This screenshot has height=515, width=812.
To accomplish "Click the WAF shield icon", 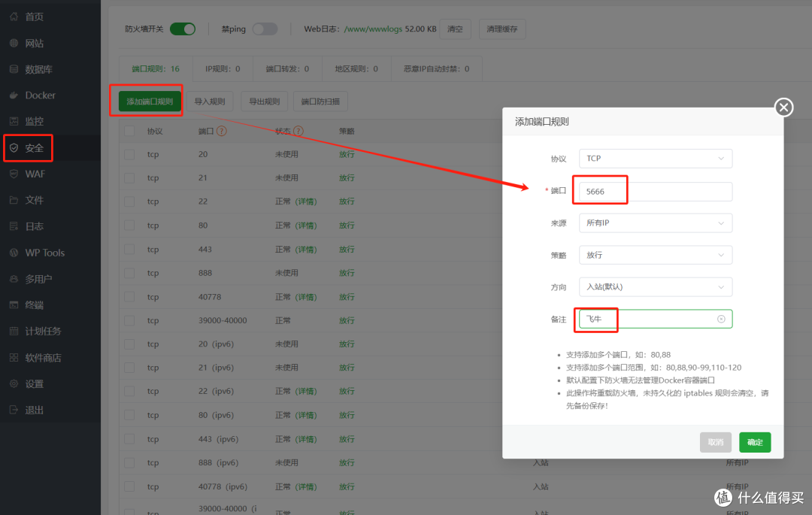I will [14, 174].
